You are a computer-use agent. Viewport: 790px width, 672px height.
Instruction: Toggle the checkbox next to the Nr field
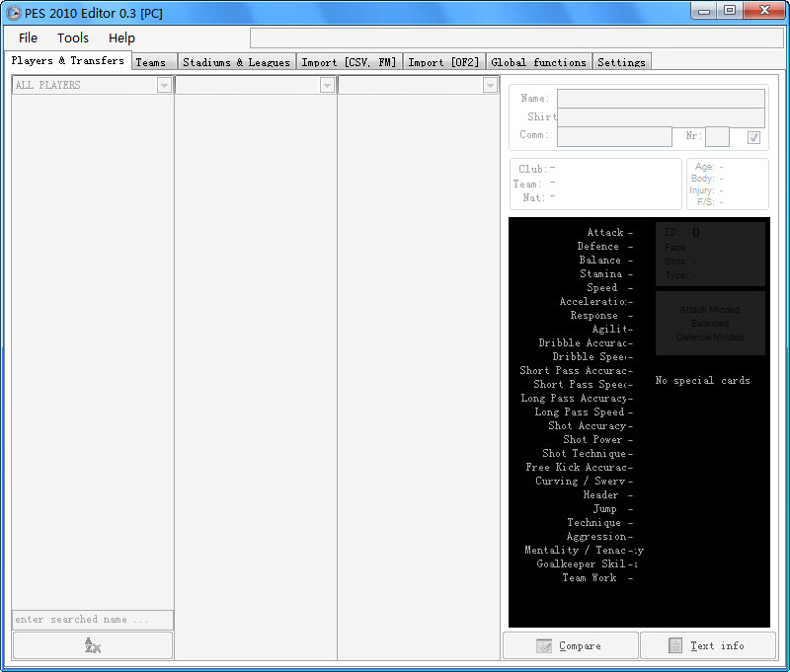[753, 137]
